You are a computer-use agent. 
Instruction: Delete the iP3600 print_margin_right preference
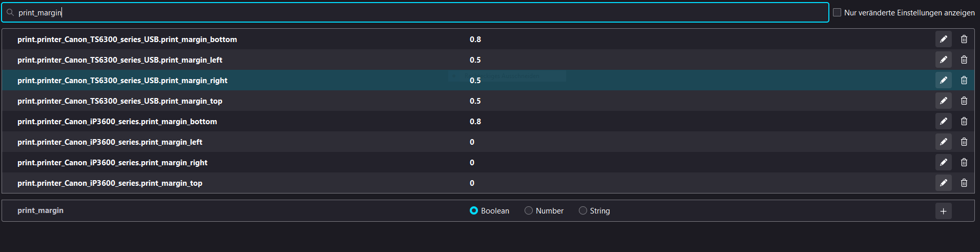(964, 162)
